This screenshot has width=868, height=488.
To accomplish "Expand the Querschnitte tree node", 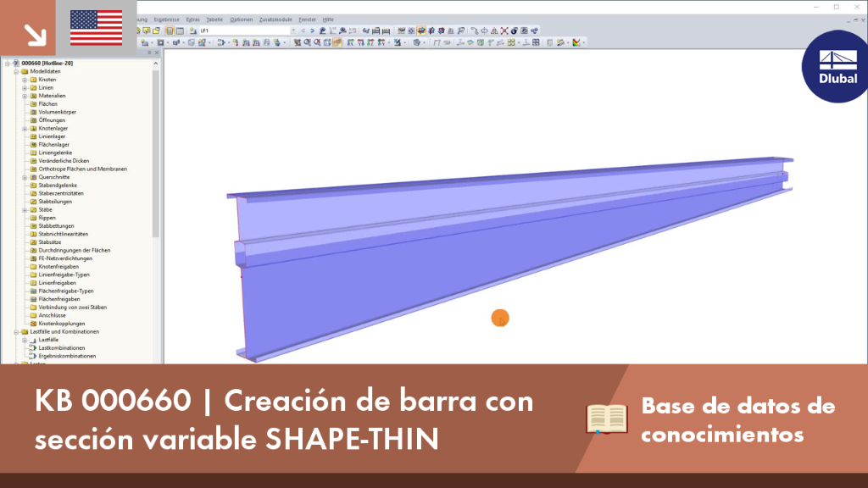I will [x=25, y=178].
